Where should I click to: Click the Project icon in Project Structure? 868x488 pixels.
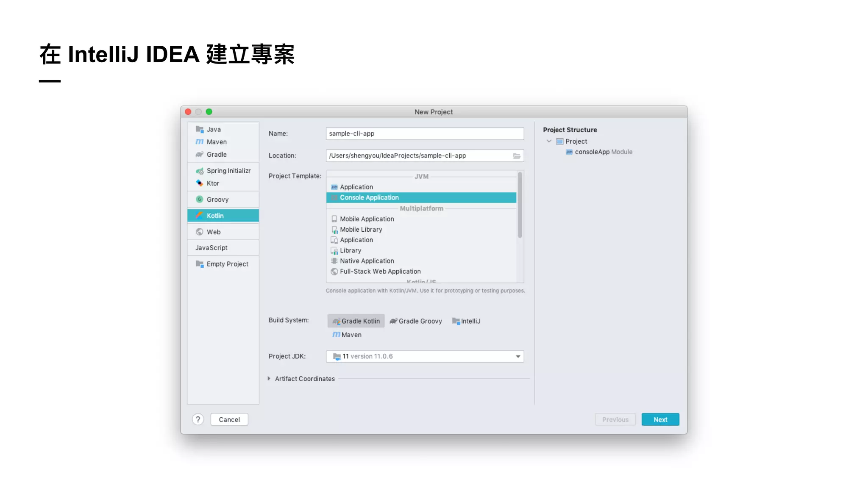[560, 141]
